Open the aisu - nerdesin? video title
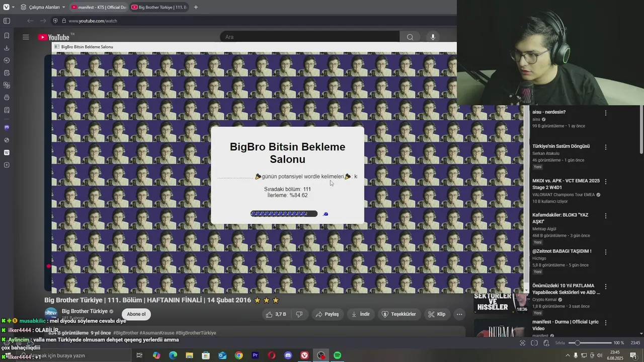 tap(549, 112)
